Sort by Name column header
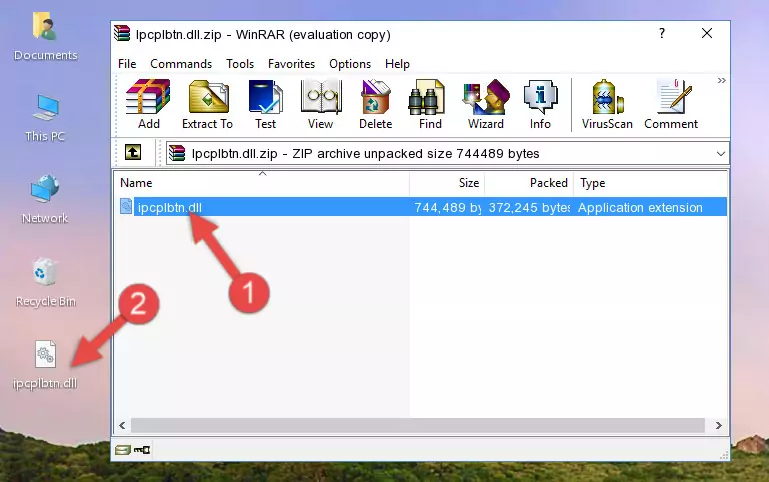 (262, 183)
